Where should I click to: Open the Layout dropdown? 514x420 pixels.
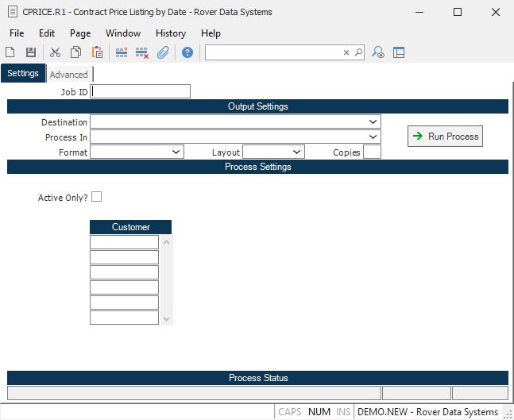point(297,152)
